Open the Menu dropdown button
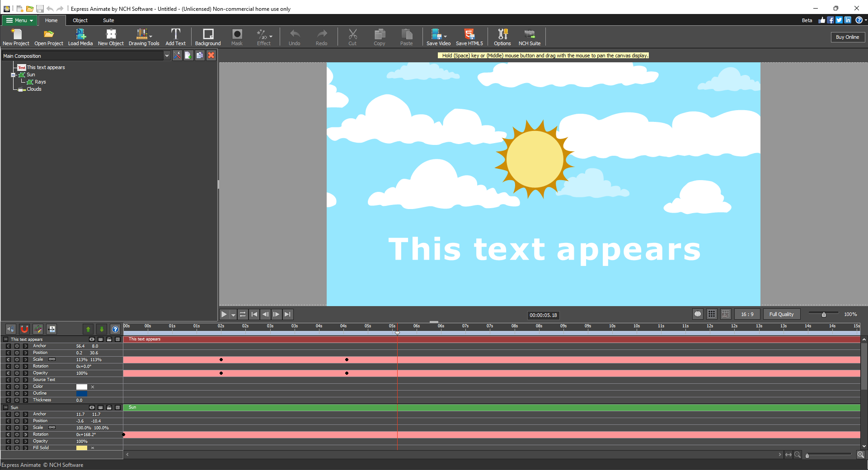 pyautogui.click(x=19, y=20)
